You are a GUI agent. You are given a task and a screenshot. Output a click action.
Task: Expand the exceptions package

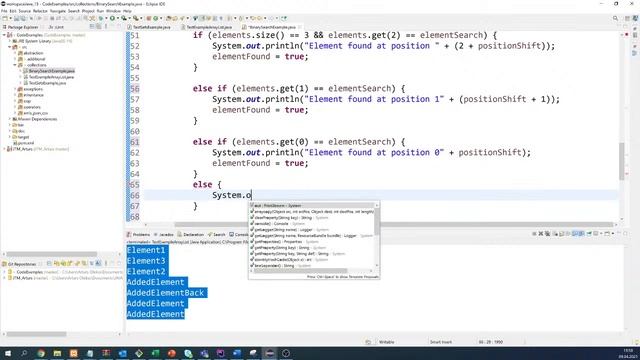16,89
